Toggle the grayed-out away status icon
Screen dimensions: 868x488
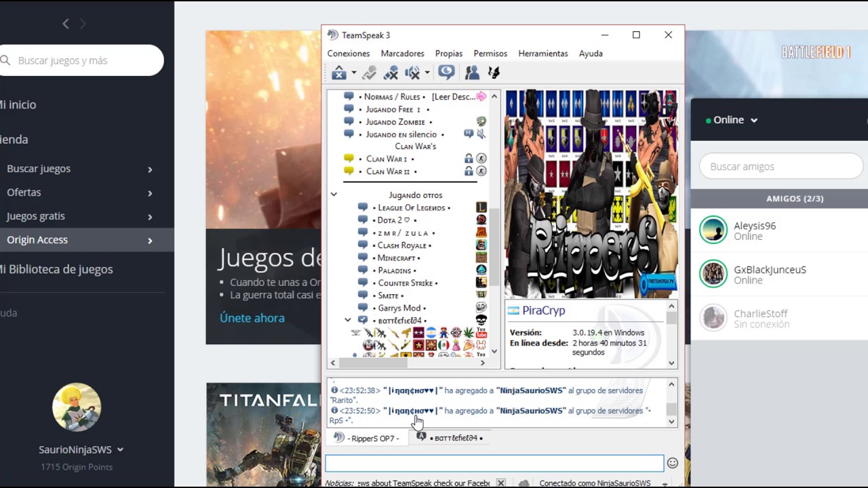[369, 73]
